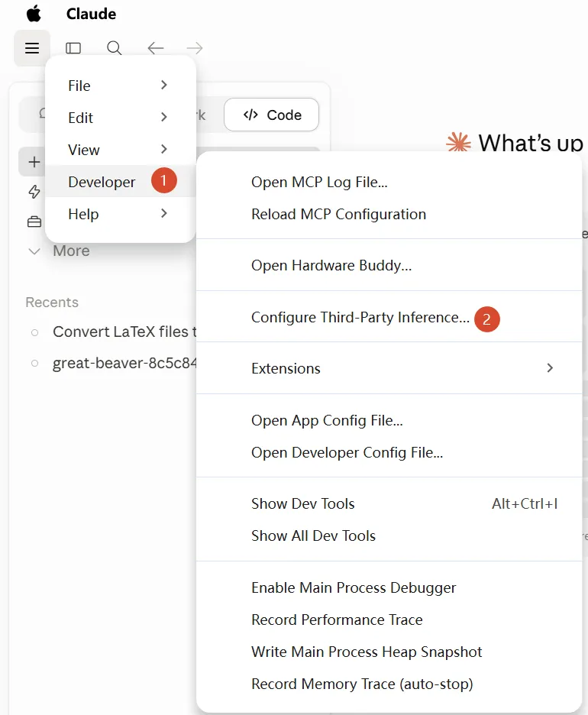The height and width of the screenshot is (715, 588).
Task: Select Show All Dev Tools
Action: 389,535
